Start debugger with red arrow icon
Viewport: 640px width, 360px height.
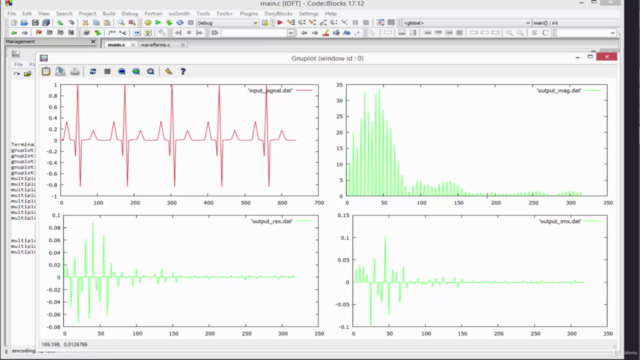coord(280,23)
